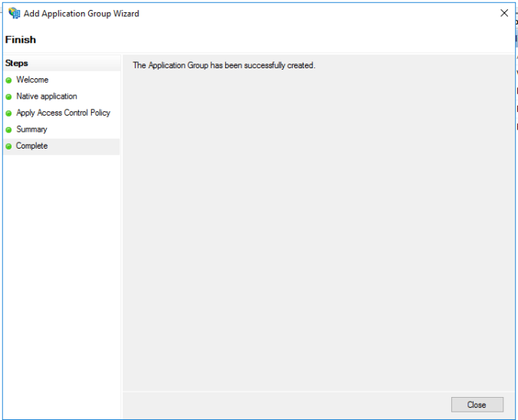Click the green dot beside Apply Access Control Policy
This screenshot has width=518, height=420.
pos(9,113)
